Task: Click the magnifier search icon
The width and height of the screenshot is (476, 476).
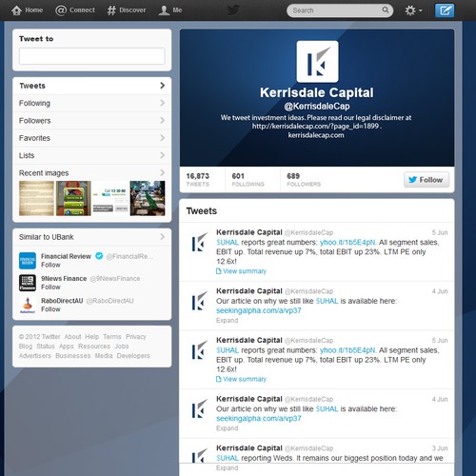Action: (386, 10)
